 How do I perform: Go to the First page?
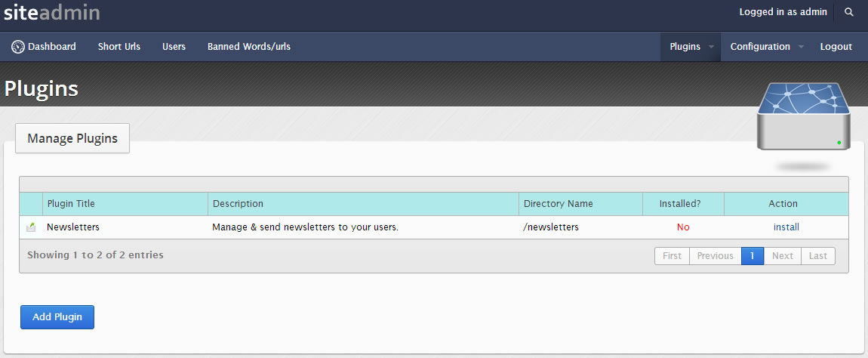(x=672, y=256)
